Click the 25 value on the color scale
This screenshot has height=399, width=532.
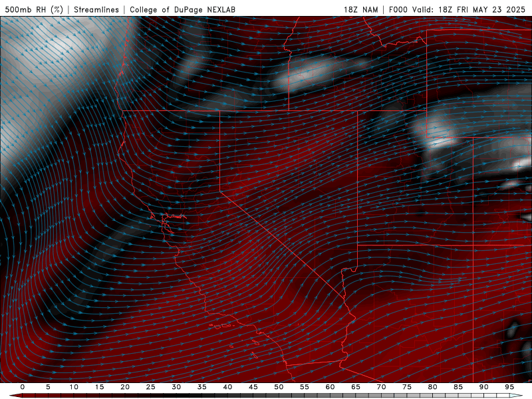[151, 387]
